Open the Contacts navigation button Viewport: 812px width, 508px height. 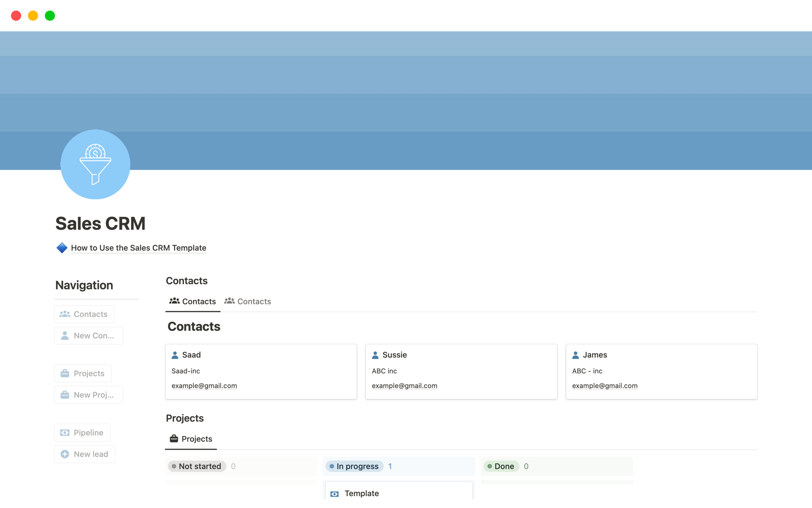84,314
